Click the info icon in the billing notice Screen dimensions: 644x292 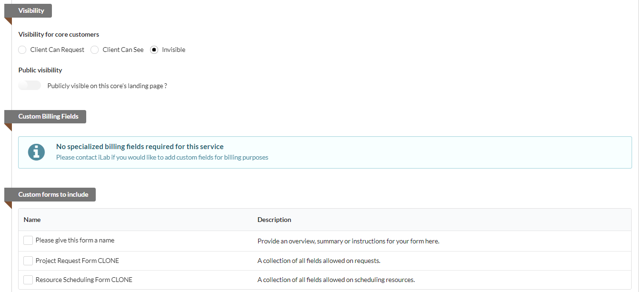coord(36,152)
